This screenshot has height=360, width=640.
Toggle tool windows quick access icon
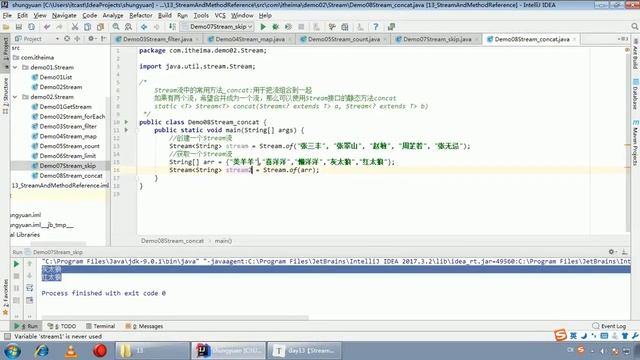tap(7, 336)
